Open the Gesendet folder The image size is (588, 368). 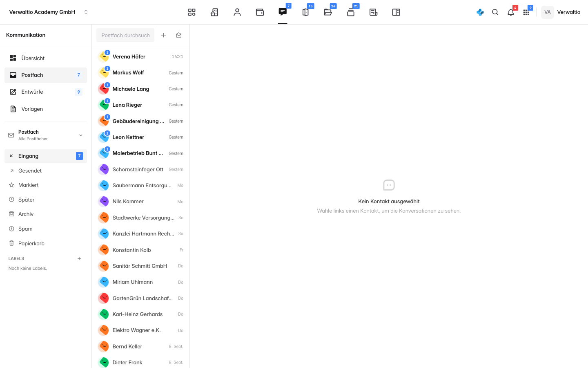pos(46,171)
